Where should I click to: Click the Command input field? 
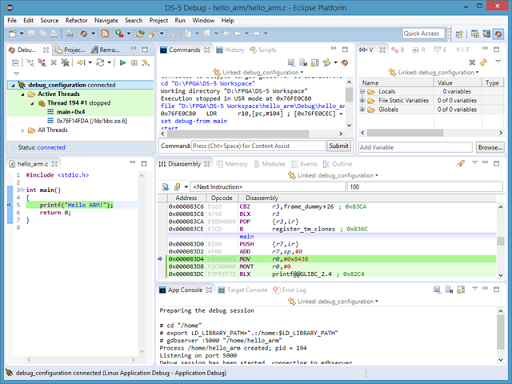coord(258,146)
